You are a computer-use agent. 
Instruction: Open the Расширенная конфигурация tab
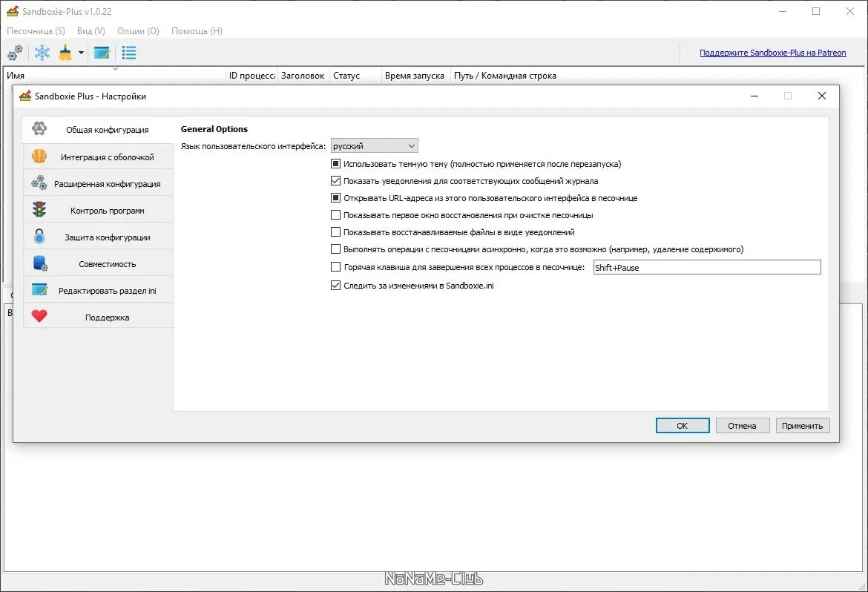[98, 183]
